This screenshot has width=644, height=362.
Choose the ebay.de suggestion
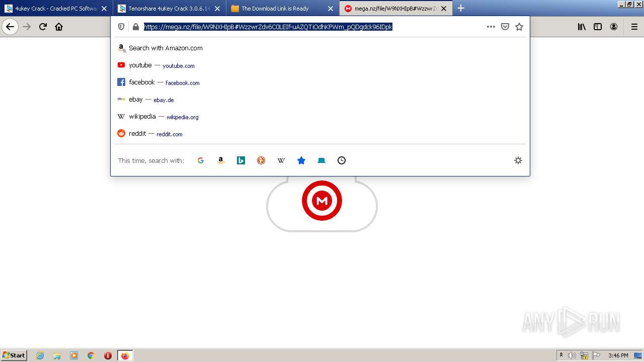pyautogui.click(x=320, y=100)
